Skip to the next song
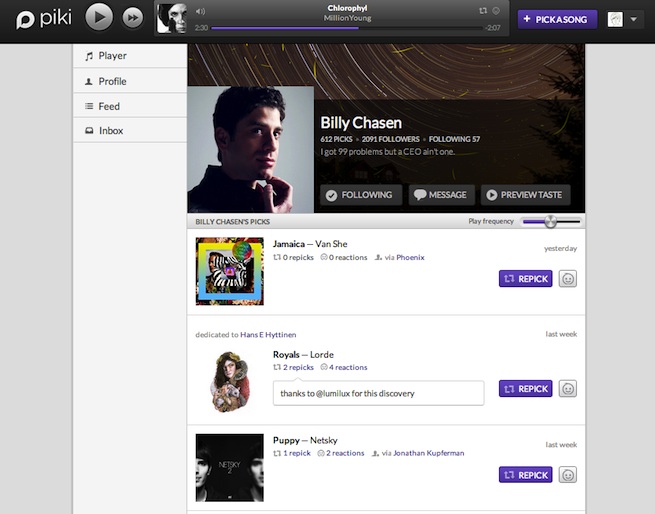Screen dimensions: 655x514 [133, 18]
